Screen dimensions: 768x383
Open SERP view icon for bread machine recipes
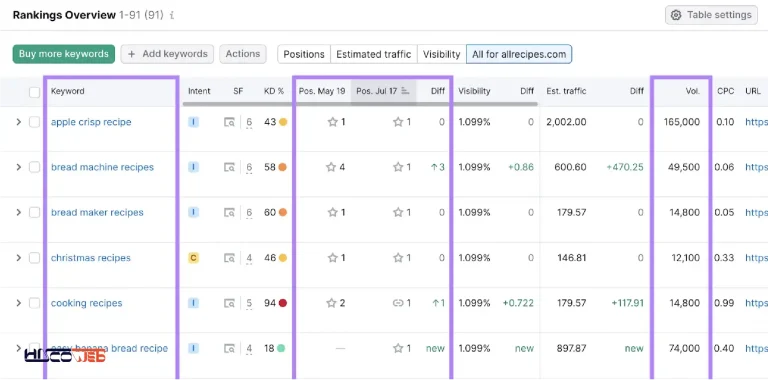(x=229, y=168)
